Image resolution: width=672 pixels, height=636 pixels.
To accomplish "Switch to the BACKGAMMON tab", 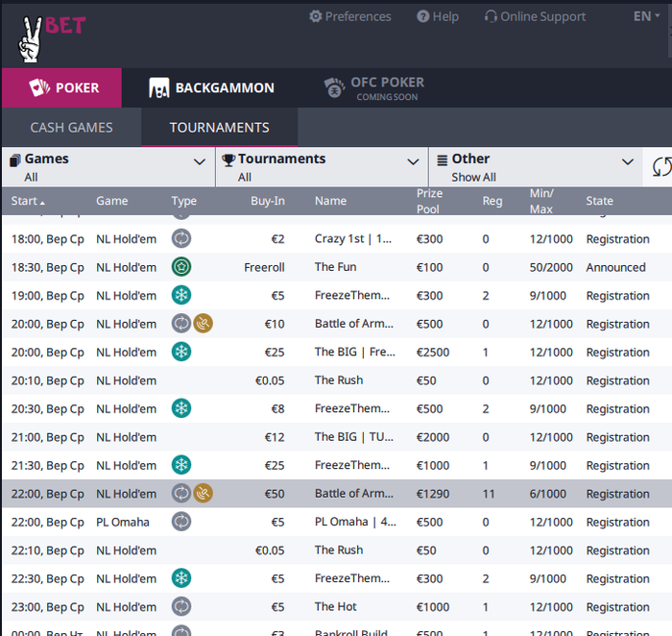I will [212, 87].
